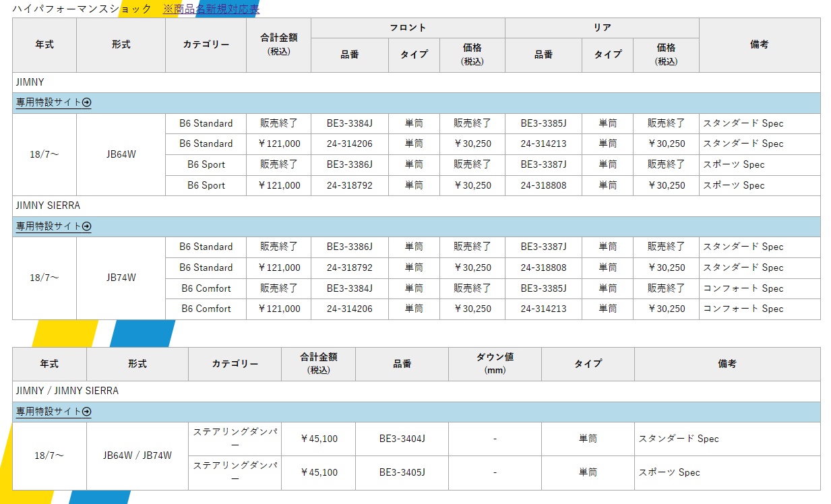Image resolution: width=831 pixels, height=504 pixels.
Task: Select part number 24-314206 in the B6 Comfort row
Action: tap(350, 309)
